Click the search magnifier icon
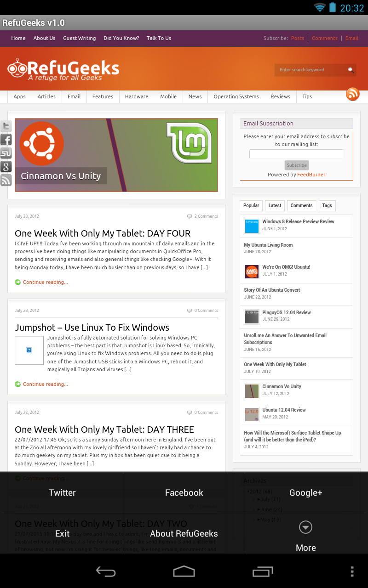368x588 pixels. 351,70
